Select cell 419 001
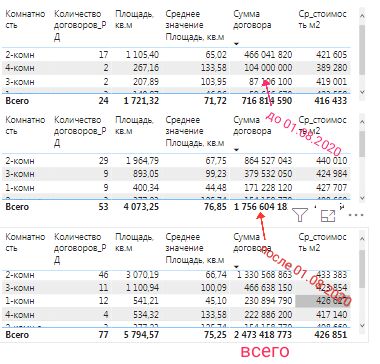The height and width of the screenshot is (364, 380). [x=331, y=82]
